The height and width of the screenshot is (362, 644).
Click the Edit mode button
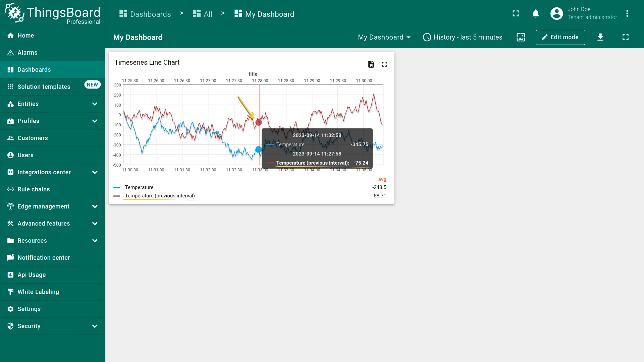pyautogui.click(x=560, y=37)
